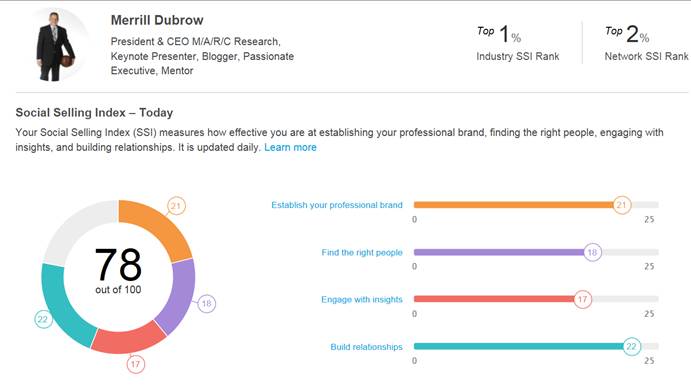691x388 pixels.
Task: Click the 78 out of 100 score
Action: point(118,271)
